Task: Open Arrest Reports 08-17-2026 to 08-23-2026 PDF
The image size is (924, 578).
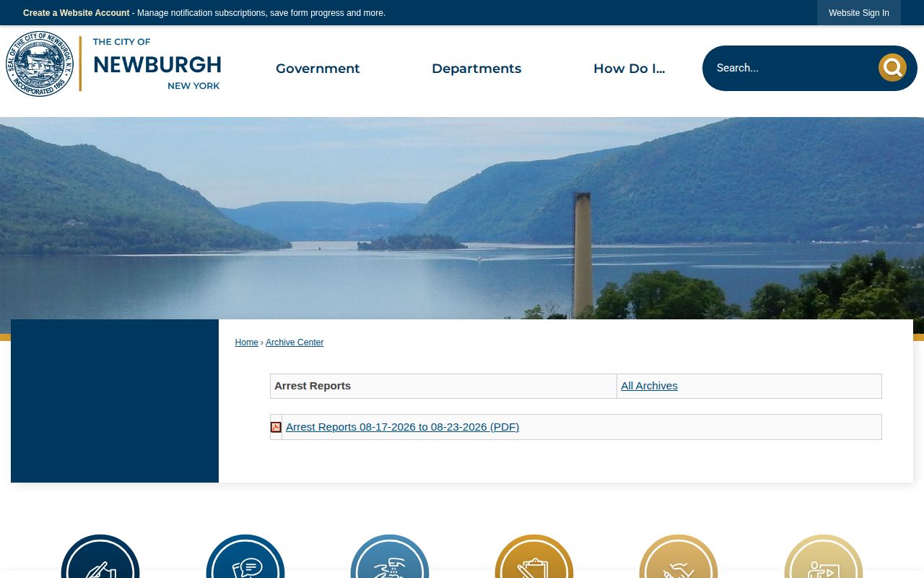Action: click(402, 427)
